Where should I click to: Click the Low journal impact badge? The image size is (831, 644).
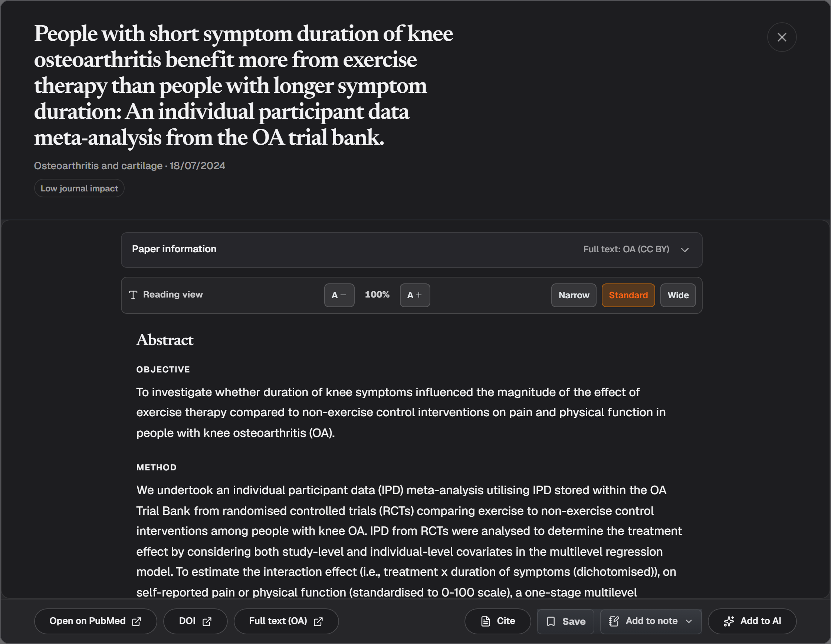[x=79, y=188]
